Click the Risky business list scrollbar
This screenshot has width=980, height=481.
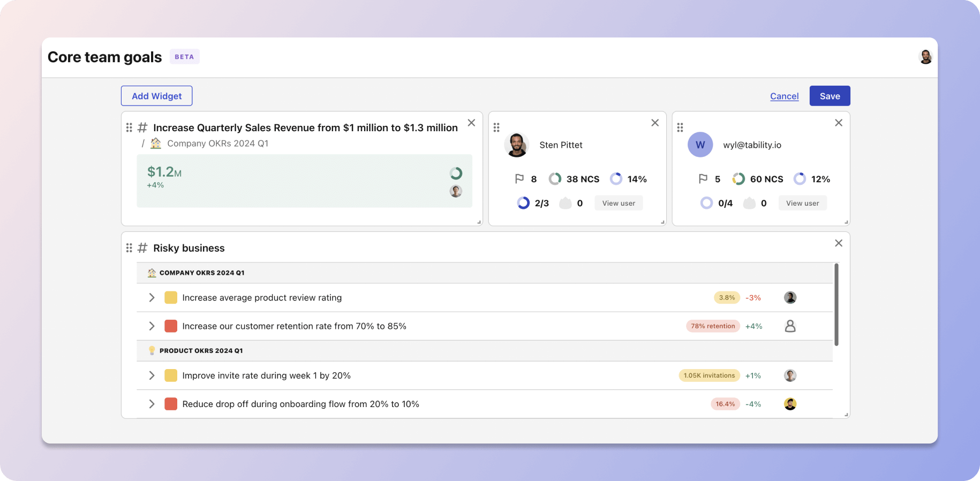[836, 304]
